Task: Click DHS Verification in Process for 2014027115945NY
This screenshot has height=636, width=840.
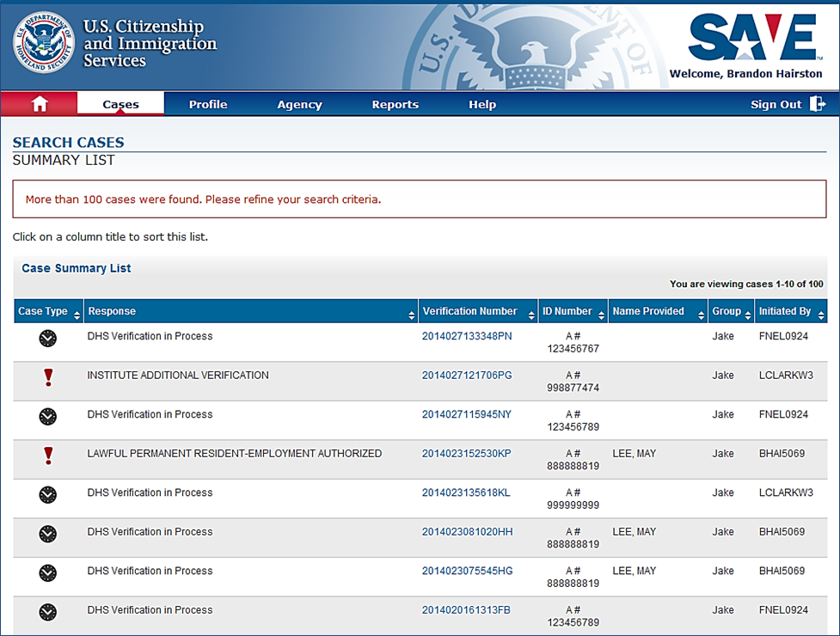Action: pos(150,414)
